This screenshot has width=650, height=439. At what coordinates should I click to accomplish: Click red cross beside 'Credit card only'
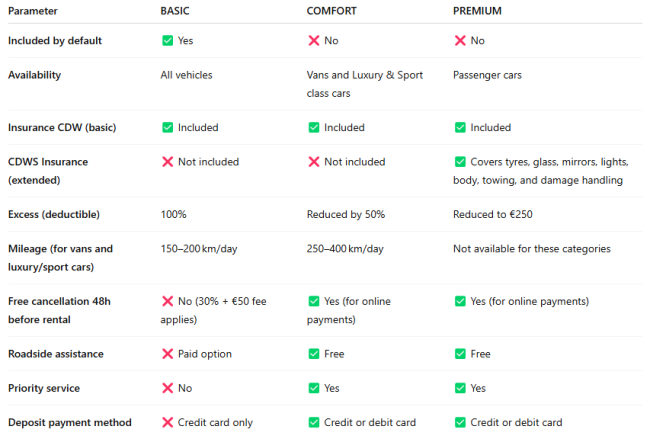pos(167,422)
